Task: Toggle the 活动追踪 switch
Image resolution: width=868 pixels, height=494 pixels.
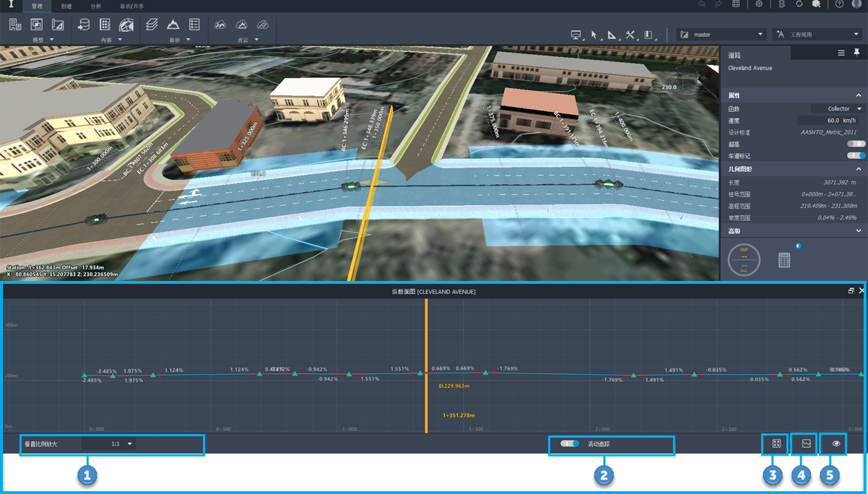Action: (570, 443)
